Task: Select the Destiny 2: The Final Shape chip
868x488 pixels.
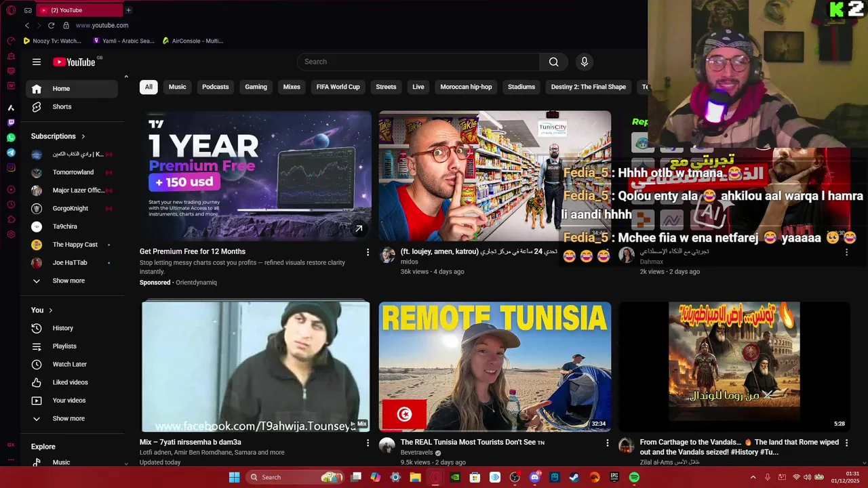Action: tap(589, 87)
